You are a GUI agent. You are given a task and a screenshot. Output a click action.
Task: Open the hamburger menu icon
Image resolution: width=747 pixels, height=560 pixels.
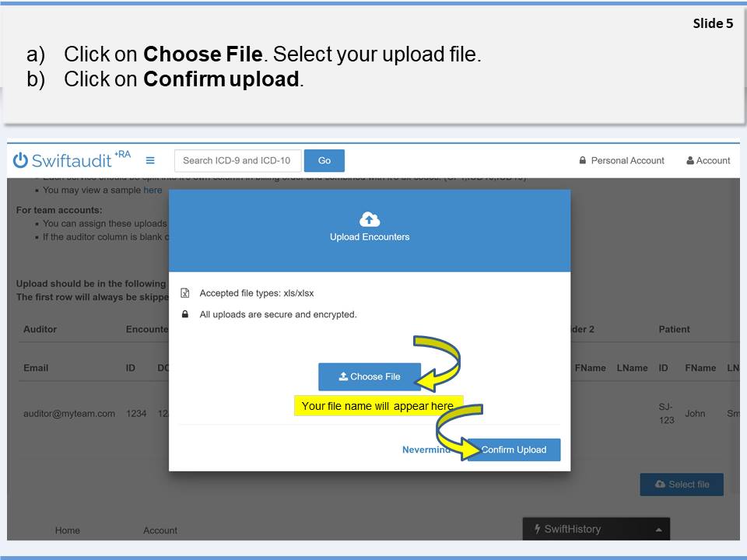point(150,160)
